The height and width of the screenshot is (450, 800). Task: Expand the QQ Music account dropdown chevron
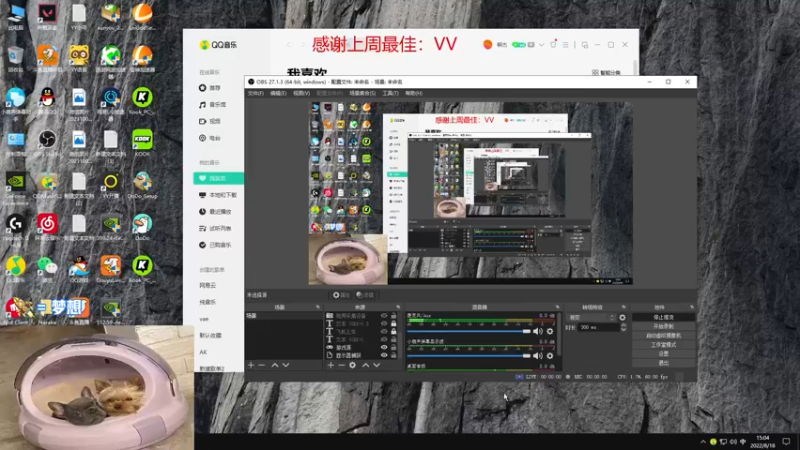click(x=541, y=45)
